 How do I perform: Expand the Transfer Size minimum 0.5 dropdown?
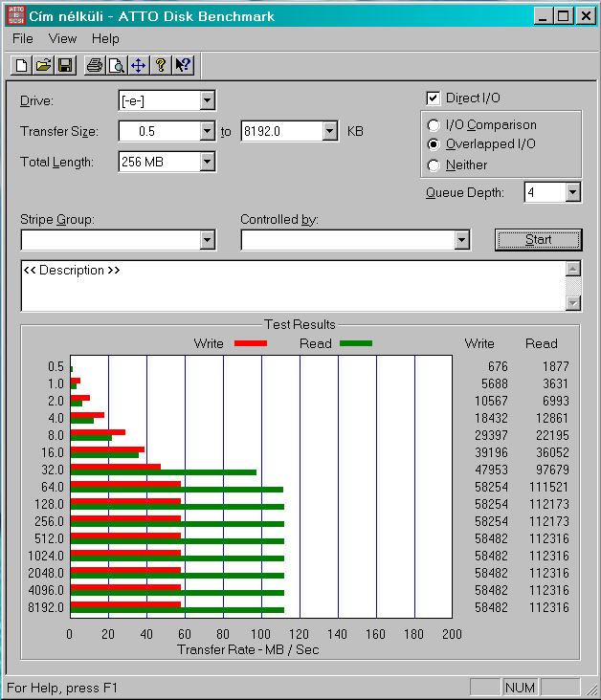207,131
